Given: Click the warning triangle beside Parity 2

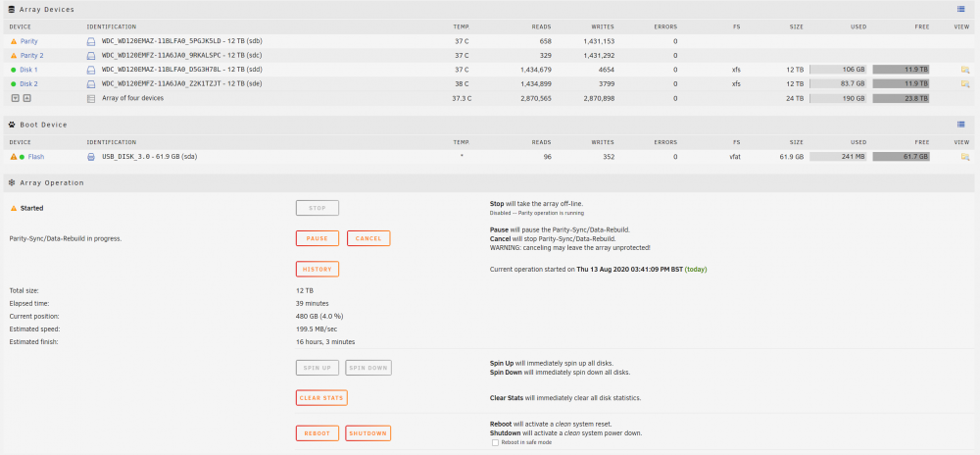Looking at the screenshot, I should [x=13, y=56].
